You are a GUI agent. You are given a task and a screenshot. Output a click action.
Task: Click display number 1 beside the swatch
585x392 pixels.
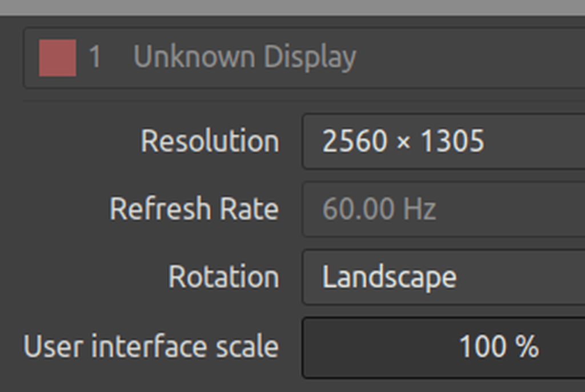95,58
